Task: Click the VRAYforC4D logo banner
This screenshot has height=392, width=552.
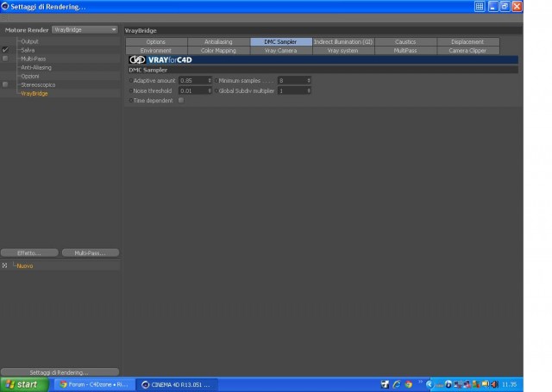Action: pos(323,59)
